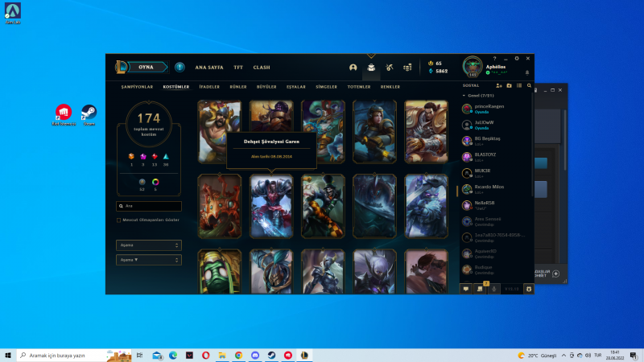Toggle Mevcut Olmayanları Göster checkbox

pos(118,220)
